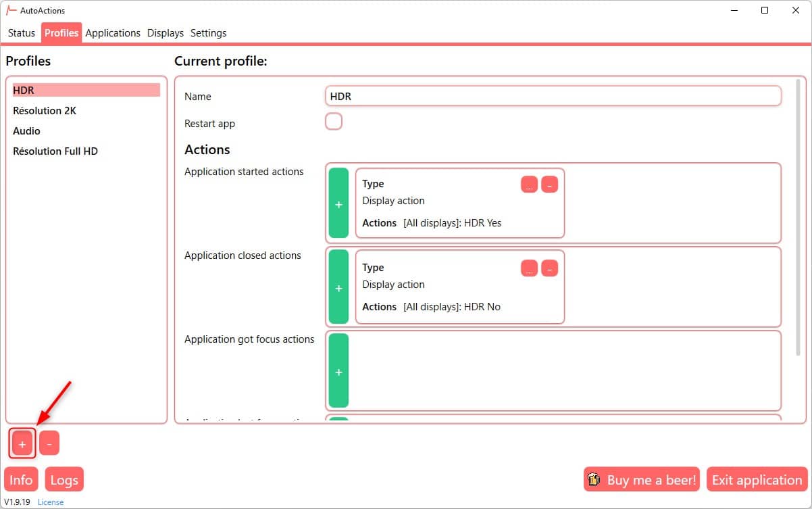812x509 pixels.
Task: Open the Status tab
Action: coord(22,33)
